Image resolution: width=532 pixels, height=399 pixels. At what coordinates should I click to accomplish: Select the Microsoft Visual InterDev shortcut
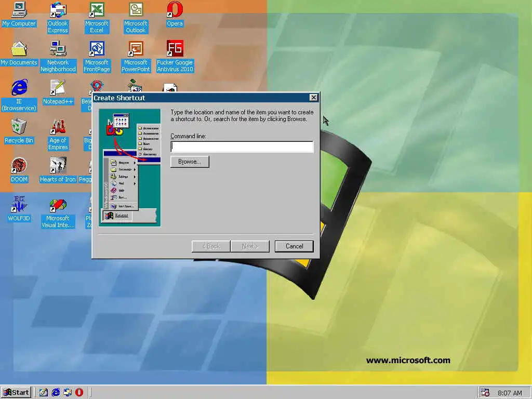pyautogui.click(x=58, y=212)
